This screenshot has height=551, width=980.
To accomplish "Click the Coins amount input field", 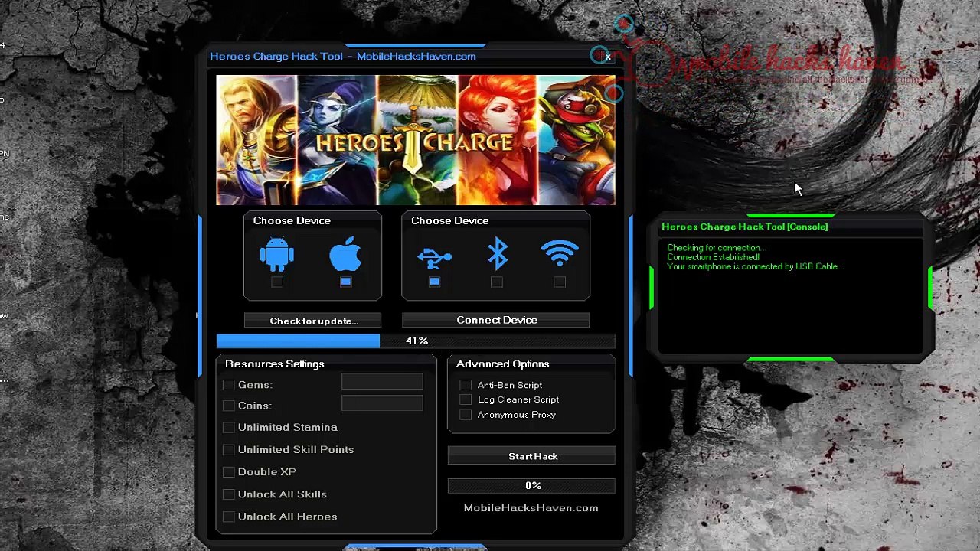I will (382, 403).
